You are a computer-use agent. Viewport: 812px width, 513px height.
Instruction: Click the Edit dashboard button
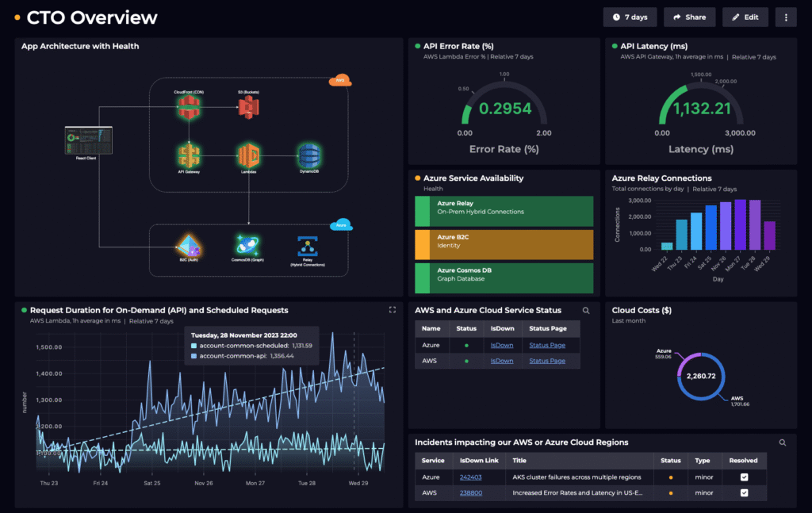tap(745, 17)
